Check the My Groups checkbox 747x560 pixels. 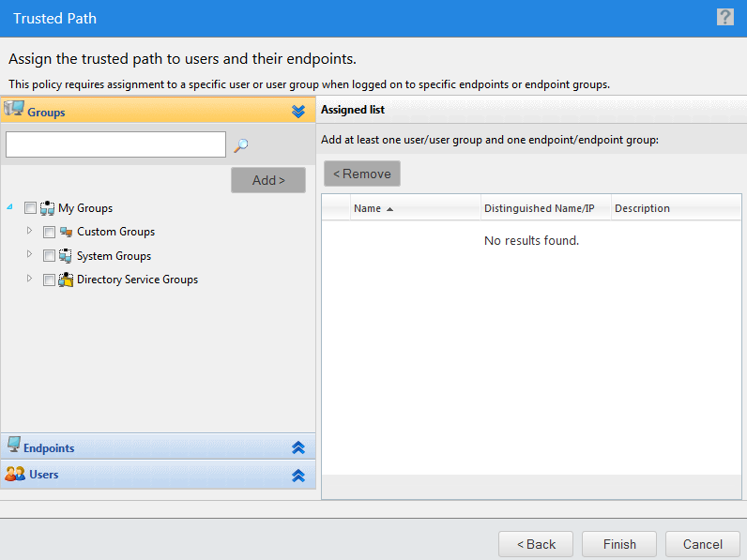30,208
